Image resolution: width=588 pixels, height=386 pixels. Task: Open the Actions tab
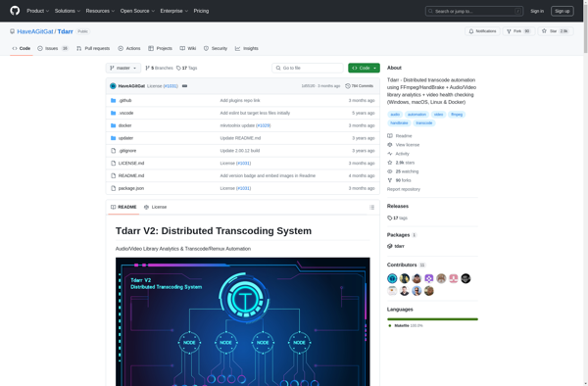129,48
